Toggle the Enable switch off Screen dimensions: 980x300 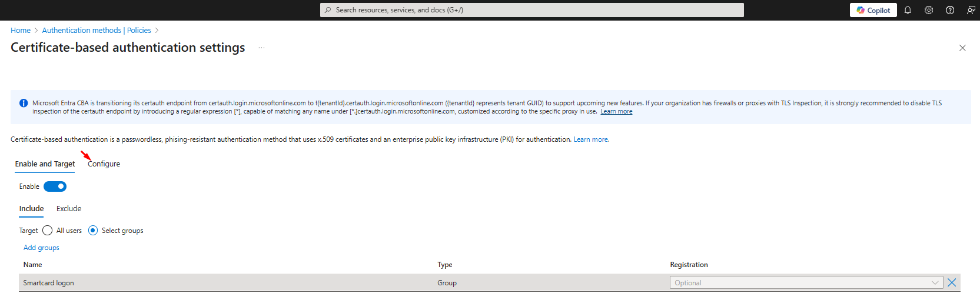pos(55,186)
